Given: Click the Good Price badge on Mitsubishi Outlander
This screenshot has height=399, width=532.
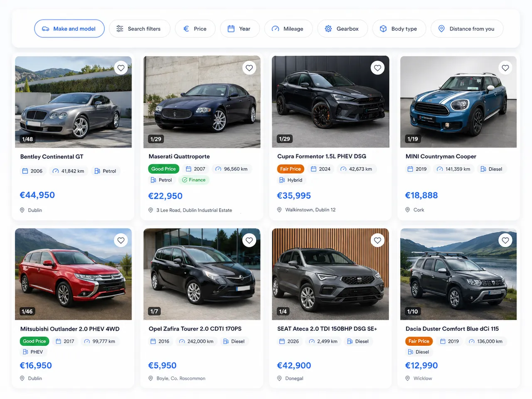Looking at the screenshot, I should (34, 341).
